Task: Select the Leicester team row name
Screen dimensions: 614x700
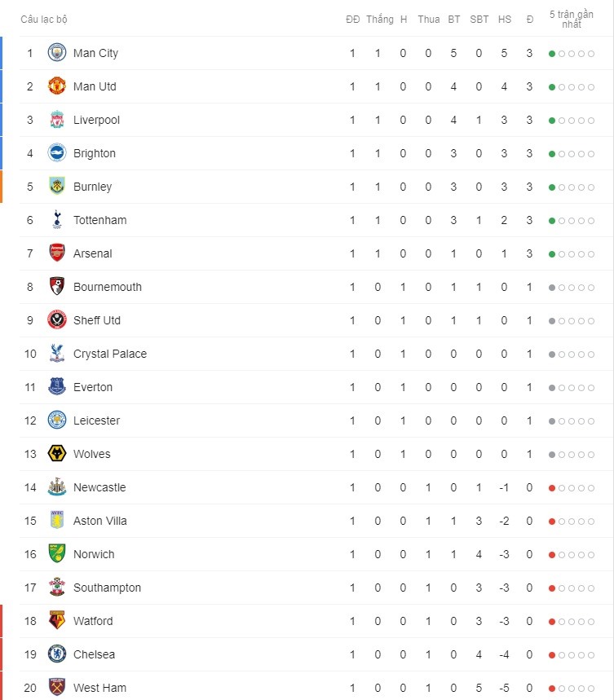Action: tap(96, 420)
